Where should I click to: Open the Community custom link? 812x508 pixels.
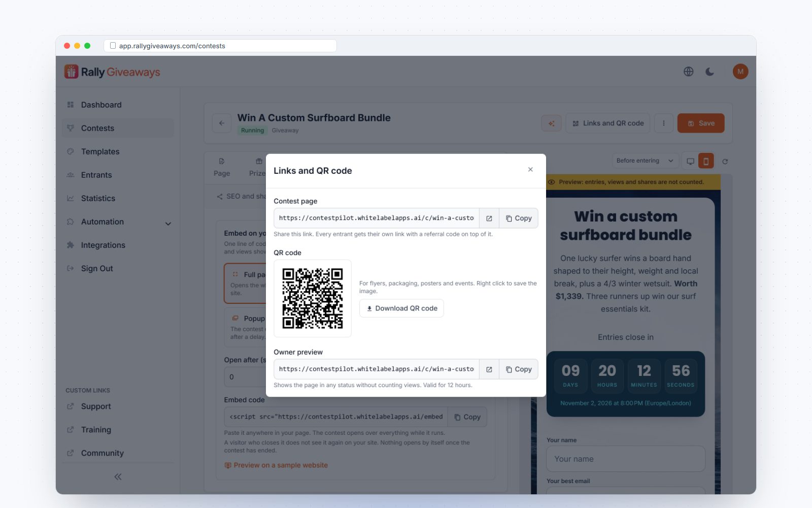(118, 453)
